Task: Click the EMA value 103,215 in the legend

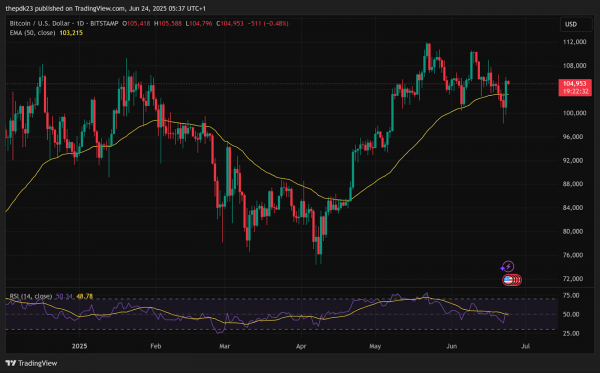Action: tap(71, 33)
